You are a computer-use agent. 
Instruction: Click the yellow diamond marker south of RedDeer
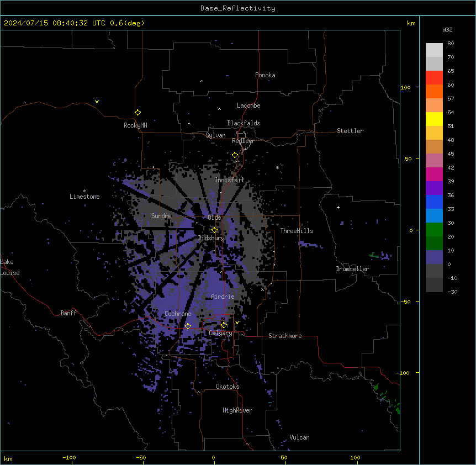click(x=235, y=155)
